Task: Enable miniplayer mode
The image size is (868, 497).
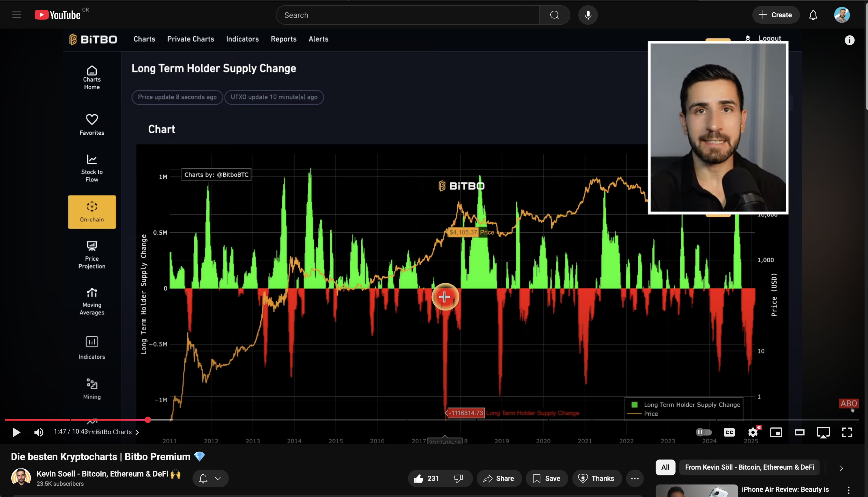Action: pyautogui.click(x=776, y=432)
